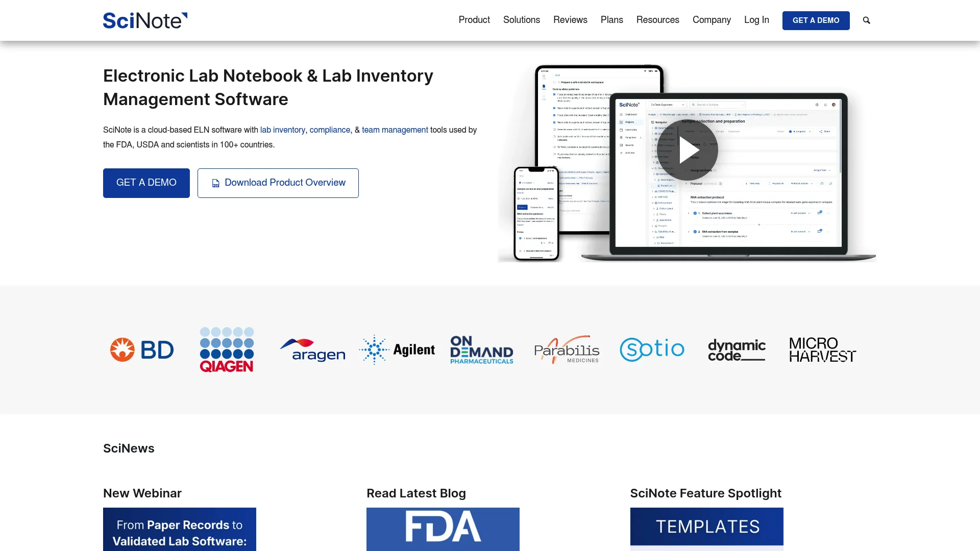Click the SciNews section heading
Image resolution: width=980 pixels, height=551 pixels.
coord(129,448)
